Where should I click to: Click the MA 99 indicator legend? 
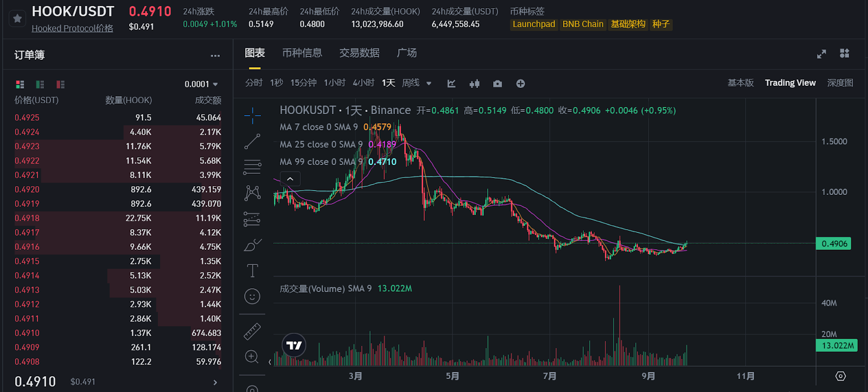pos(338,162)
